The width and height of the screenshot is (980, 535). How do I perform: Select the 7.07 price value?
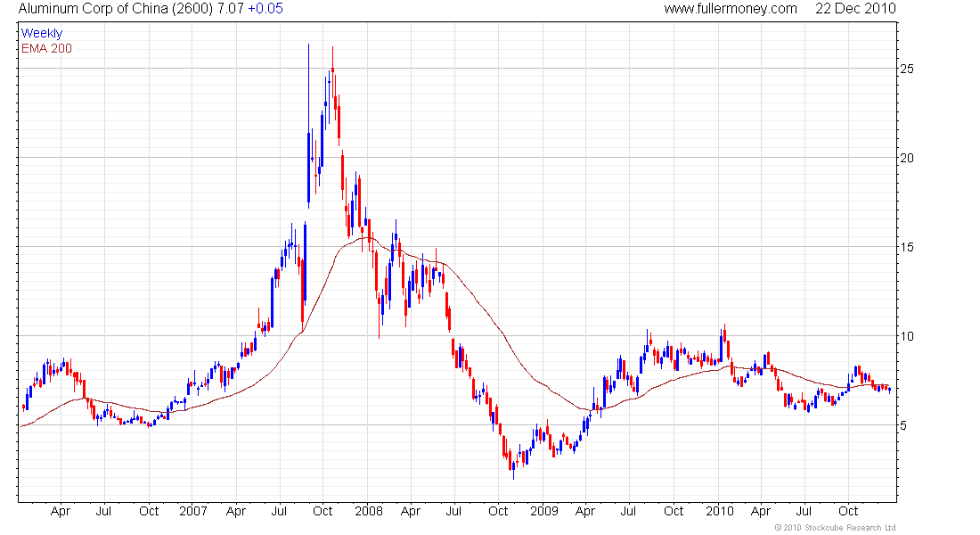coord(230,9)
